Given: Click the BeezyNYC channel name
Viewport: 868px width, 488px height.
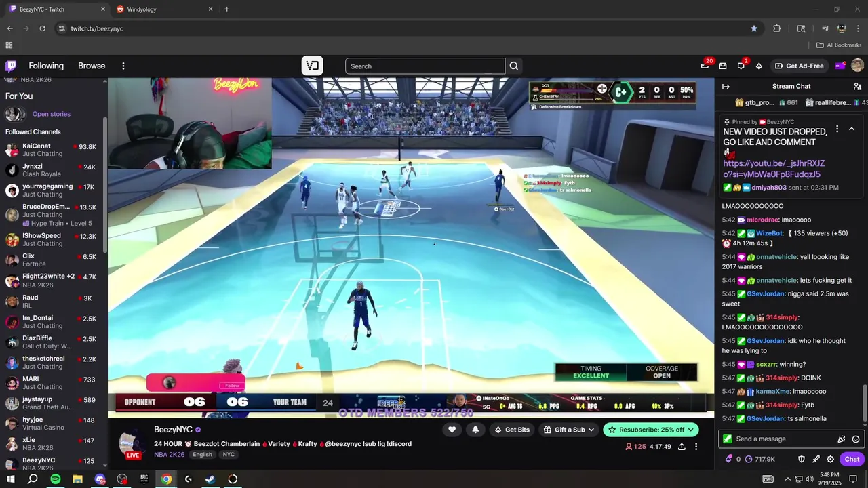Looking at the screenshot, I should [174, 430].
